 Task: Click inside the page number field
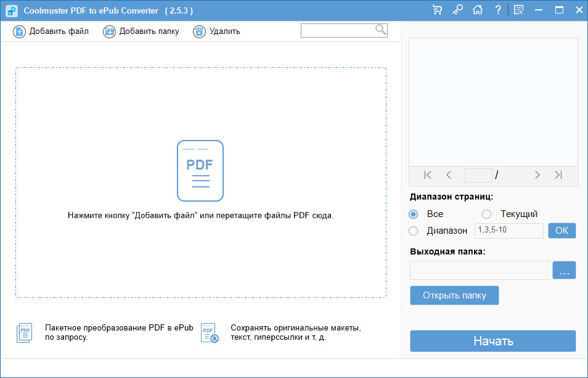point(478,175)
